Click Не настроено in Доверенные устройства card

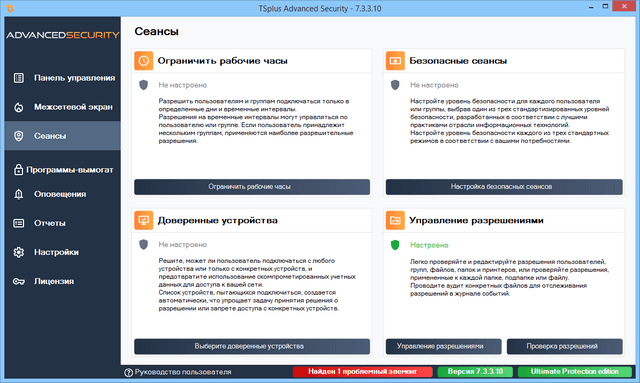(x=182, y=245)
